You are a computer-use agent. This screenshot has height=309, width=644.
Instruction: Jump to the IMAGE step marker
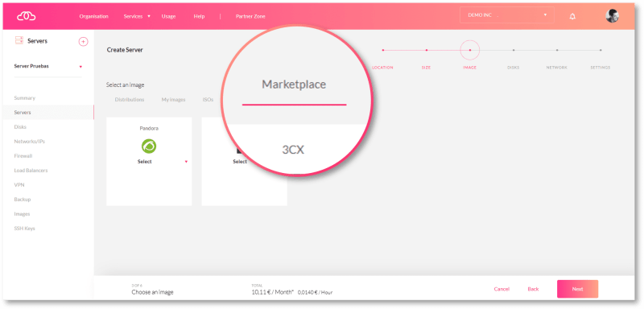pyautogui.click(x=470, y=50)
